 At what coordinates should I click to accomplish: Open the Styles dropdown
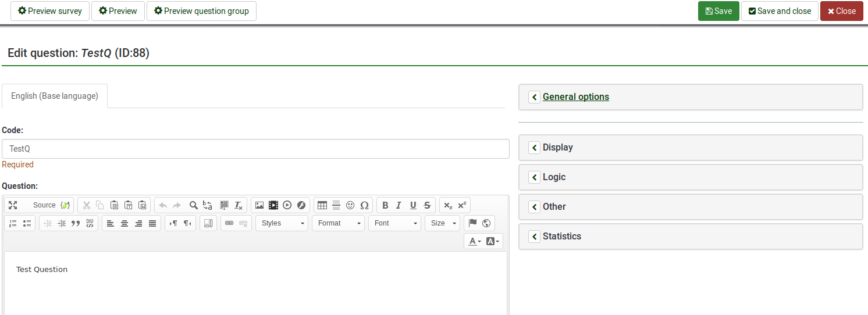tap(282, 223)
